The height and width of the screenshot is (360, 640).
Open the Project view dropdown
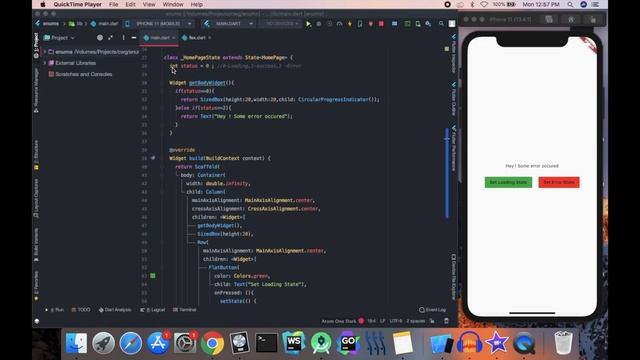[x=60, y=38]
